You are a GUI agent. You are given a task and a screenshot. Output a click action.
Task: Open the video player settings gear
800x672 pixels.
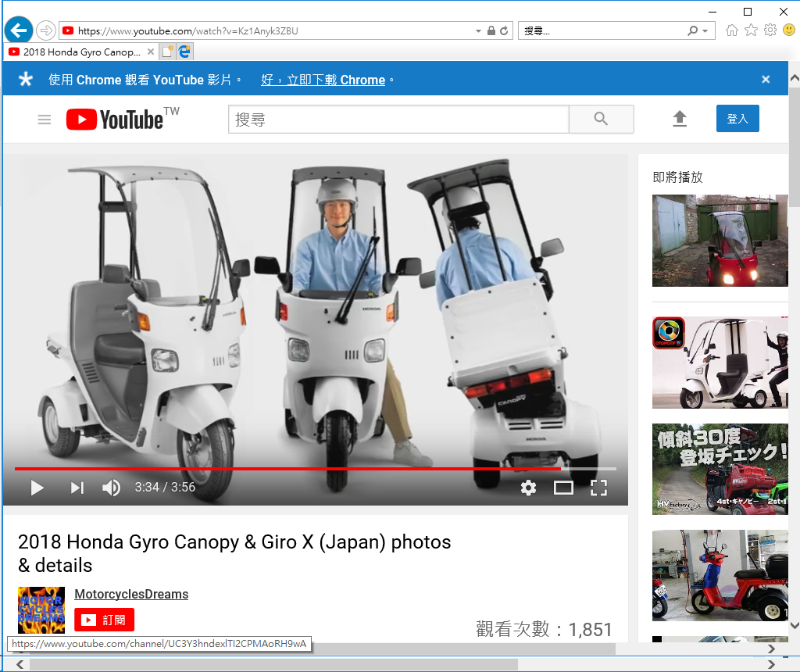tap(528, 488)
